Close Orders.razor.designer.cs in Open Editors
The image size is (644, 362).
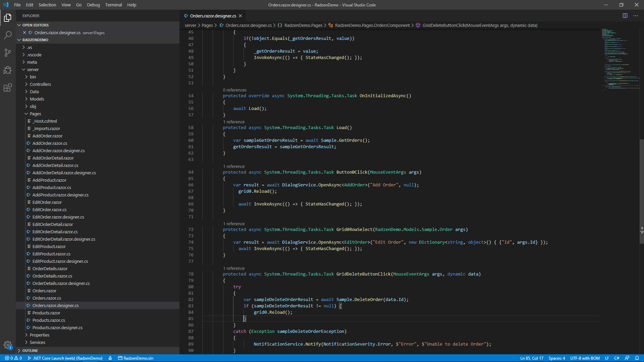pyautogui.click(x=24, y=33)
